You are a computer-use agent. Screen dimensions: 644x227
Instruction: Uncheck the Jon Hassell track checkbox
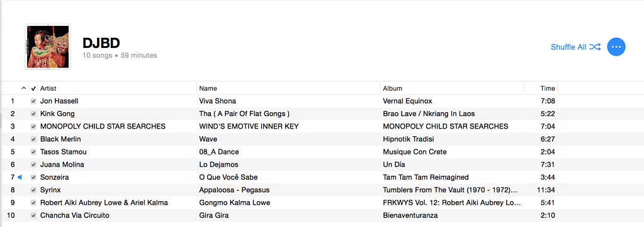[33, 101]
